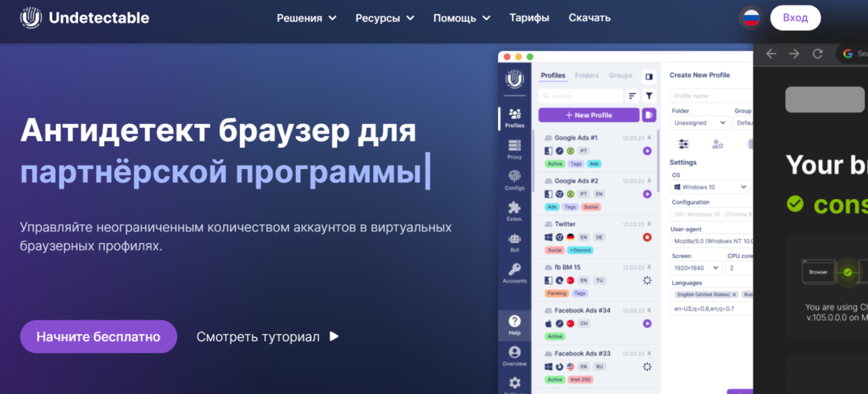Open the Proxy section in app sidebar

514,149
